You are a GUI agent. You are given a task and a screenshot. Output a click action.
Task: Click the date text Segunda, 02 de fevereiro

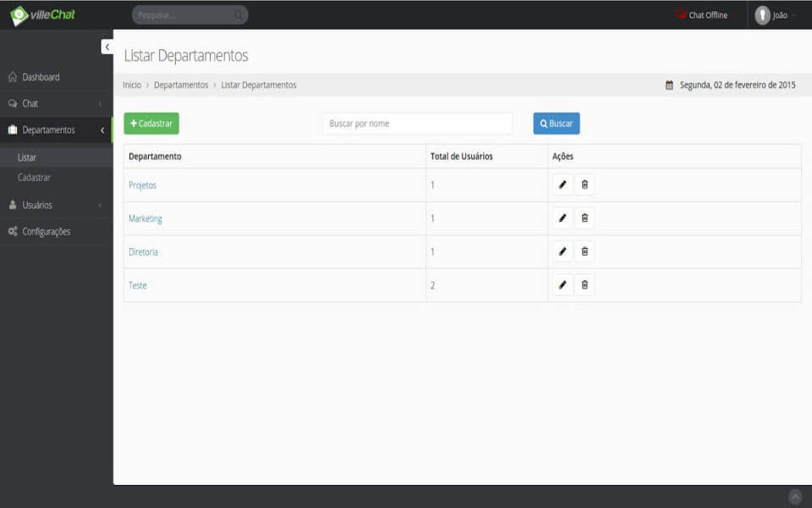point(738,85)
